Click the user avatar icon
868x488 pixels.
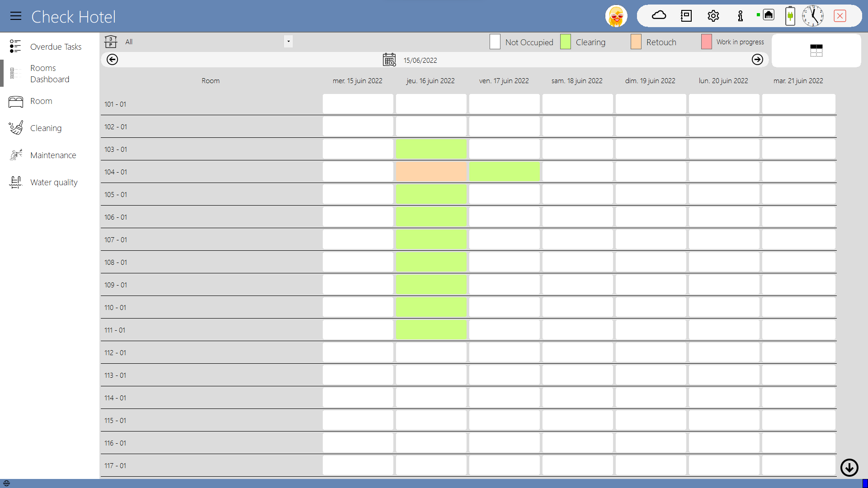point(616,16)
